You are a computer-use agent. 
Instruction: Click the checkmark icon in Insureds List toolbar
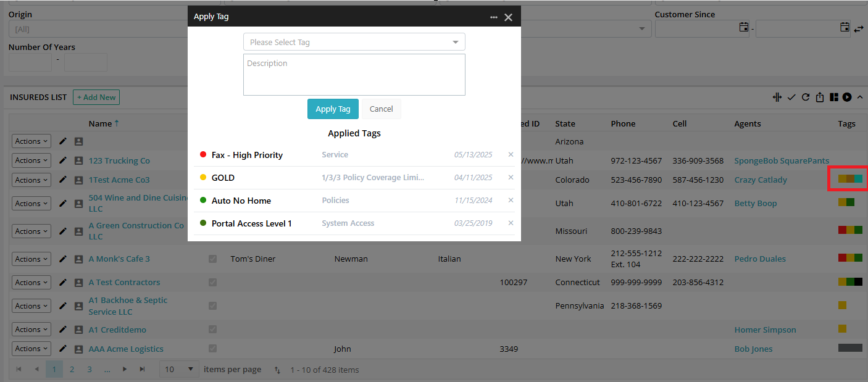[x=791, y=97]
